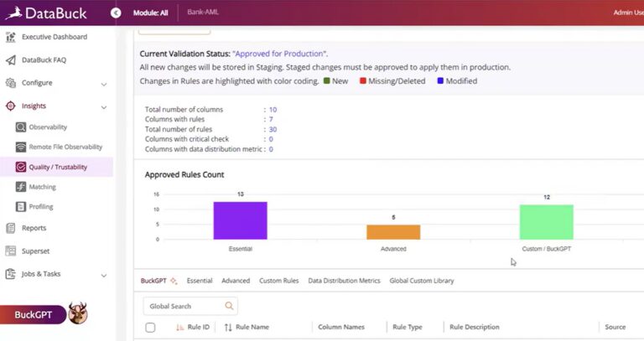Expand the Jobs & Tasks chevron
Screen dimensions: 644x341
pos(104,276)
